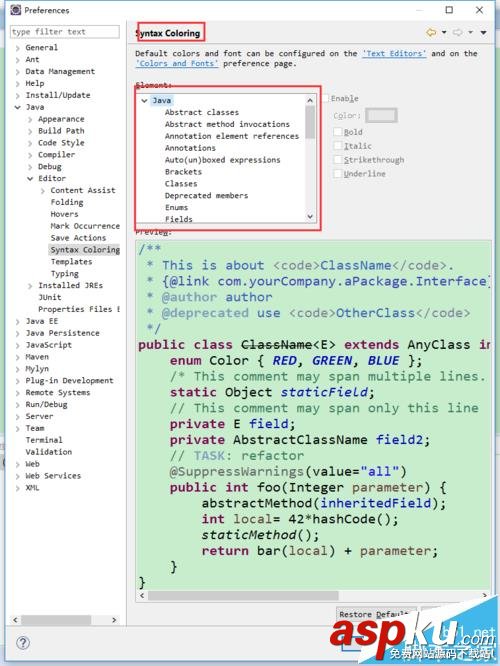Select Deprecated members element
The width and height of the screenshot is (500, 666).
pyautogui.click(x=206, y=195)
